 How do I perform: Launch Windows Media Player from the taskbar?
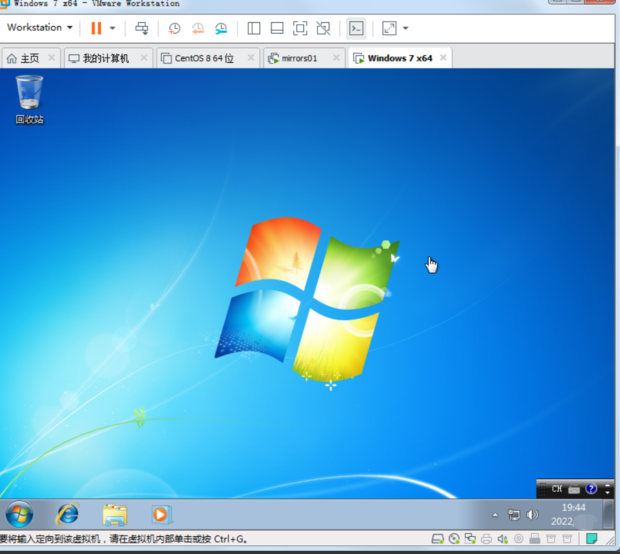(x=161, y=514)
